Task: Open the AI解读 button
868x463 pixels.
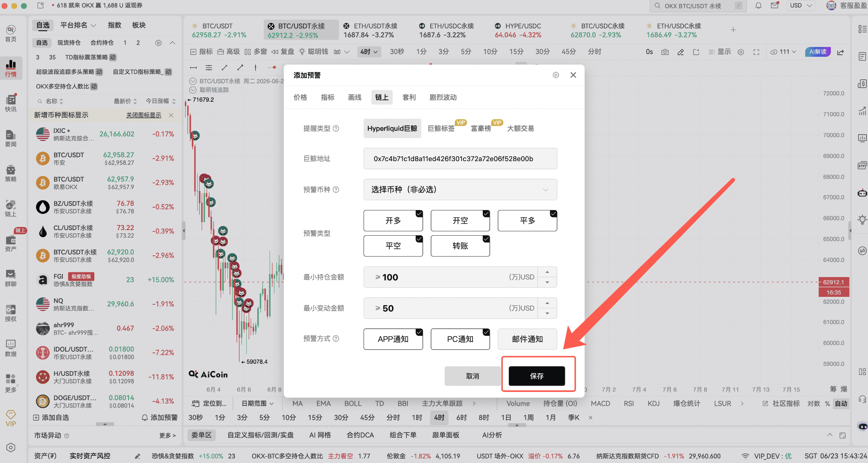Action: [818, 52]
